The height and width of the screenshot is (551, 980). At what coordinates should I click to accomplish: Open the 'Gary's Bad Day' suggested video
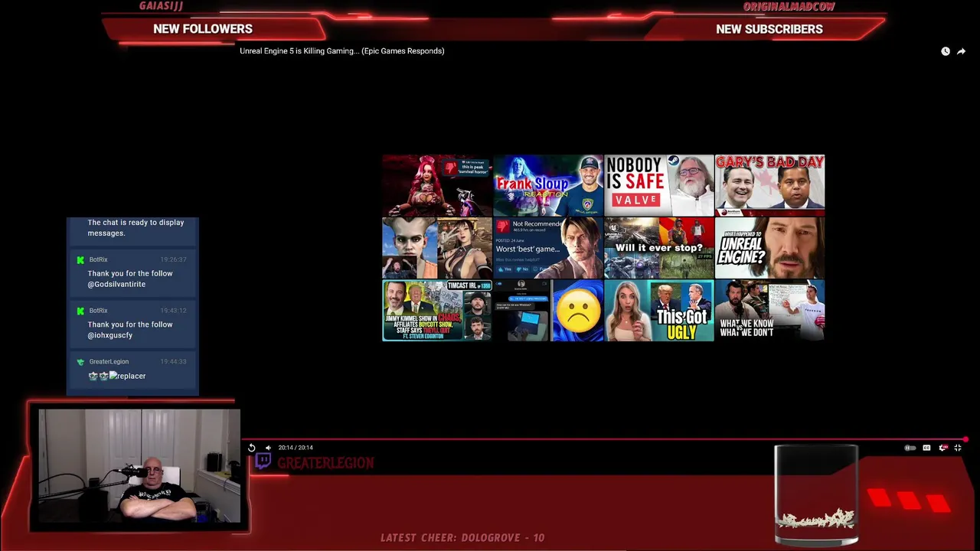(x=770, y=185)
